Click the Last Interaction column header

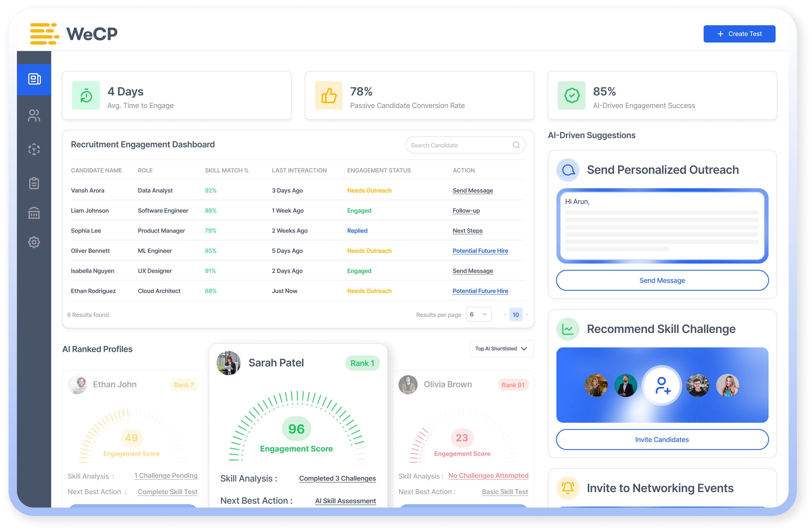[x=299, y=170]
